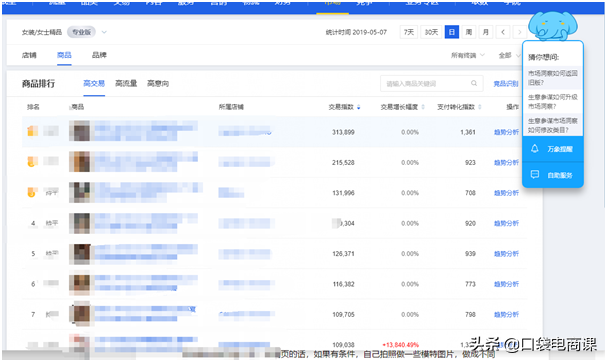
Task: Open the 所有终端 dropdown
Action: pos(468,55)
